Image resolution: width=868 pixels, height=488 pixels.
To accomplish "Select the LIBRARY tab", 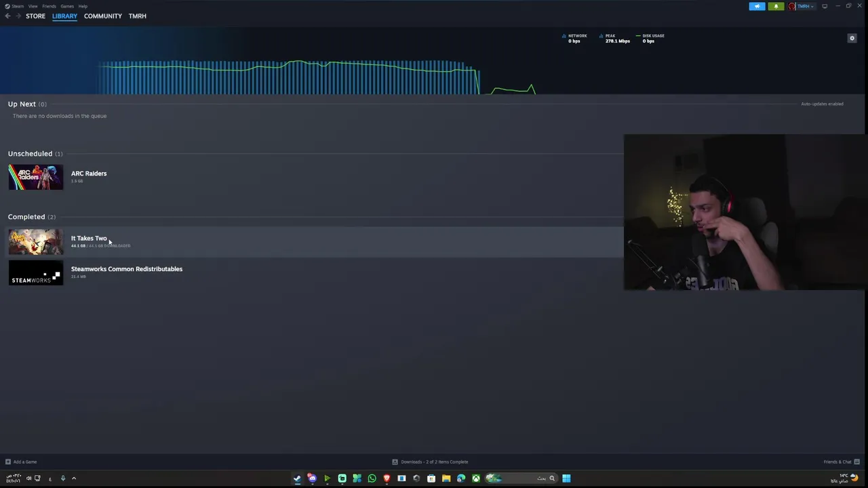I will coord(64,16).
